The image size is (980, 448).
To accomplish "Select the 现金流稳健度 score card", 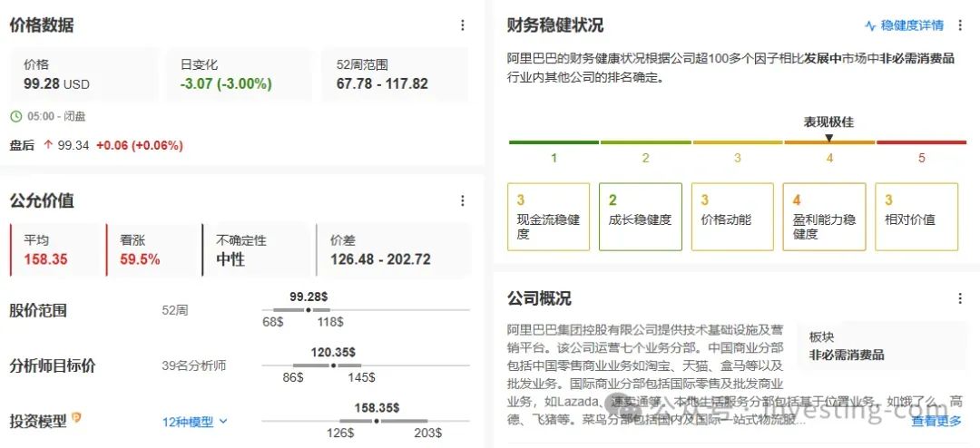I will pos(549,217).
